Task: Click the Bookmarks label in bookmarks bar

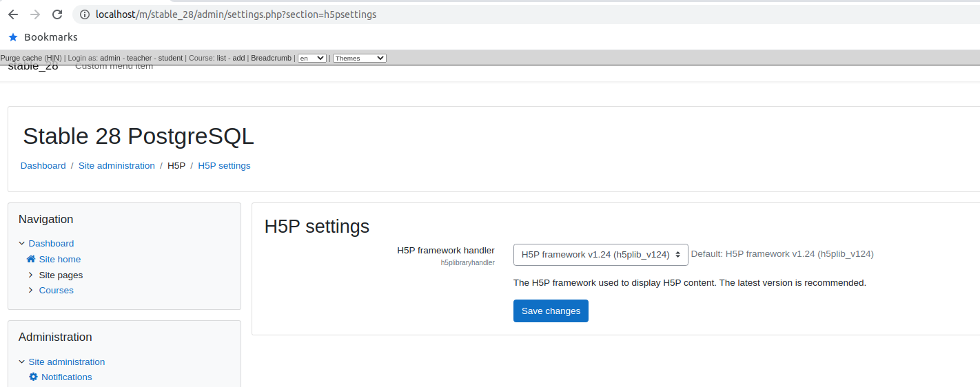Action: point(51,37)
